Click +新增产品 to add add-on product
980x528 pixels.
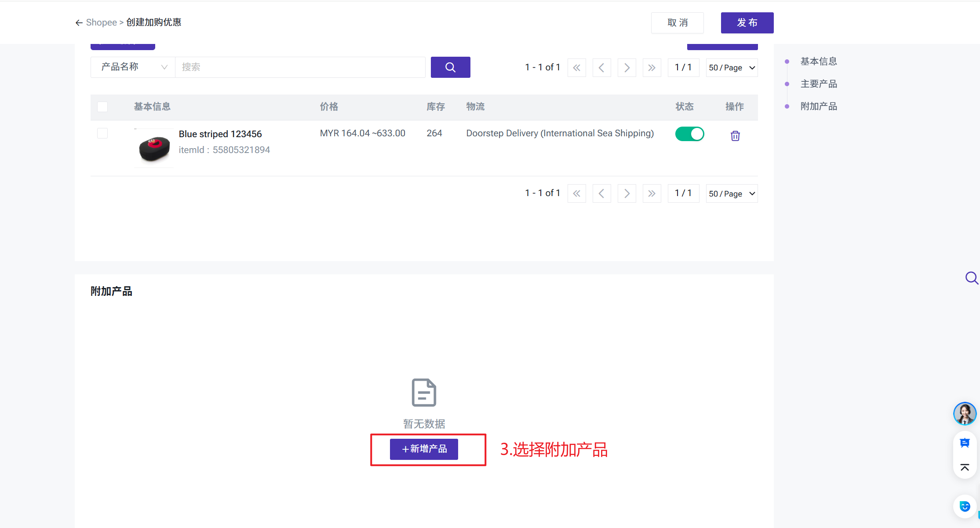tap(424, 449)
